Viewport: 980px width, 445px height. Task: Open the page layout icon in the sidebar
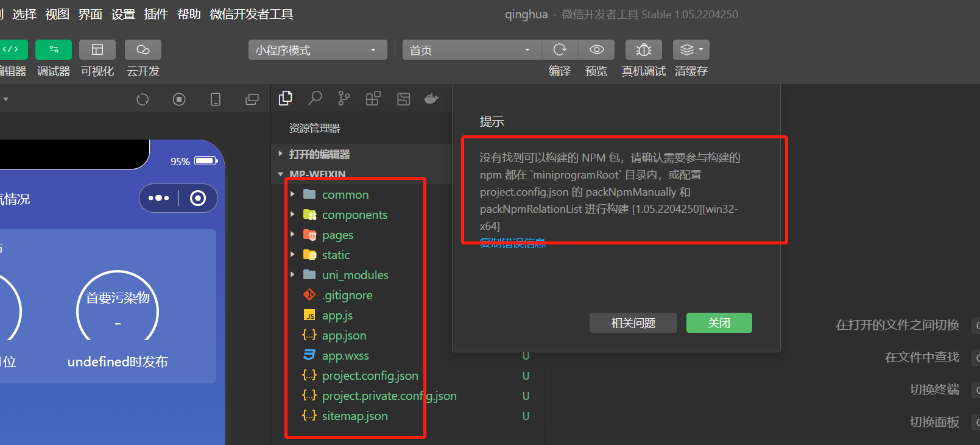(x=403, y=99)
